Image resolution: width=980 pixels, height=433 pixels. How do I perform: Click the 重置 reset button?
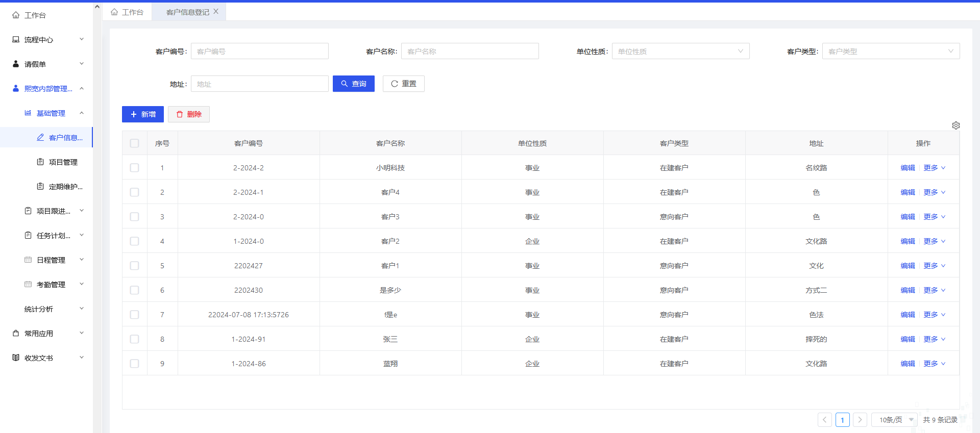pos(404,84)
